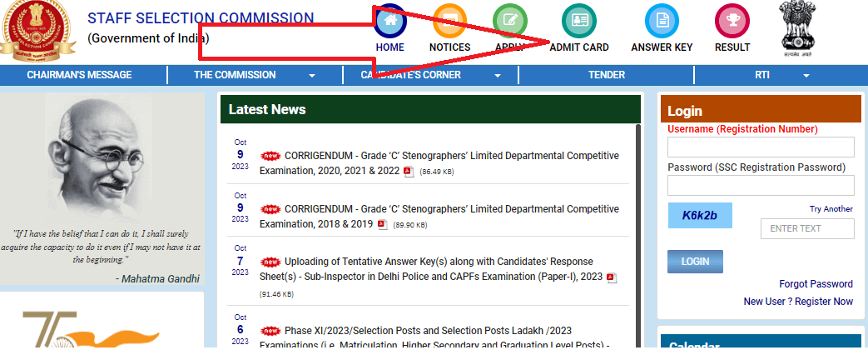Click the K6k2b captcha image
Screen dimensions: 868x350
click(x=700, y=215)
